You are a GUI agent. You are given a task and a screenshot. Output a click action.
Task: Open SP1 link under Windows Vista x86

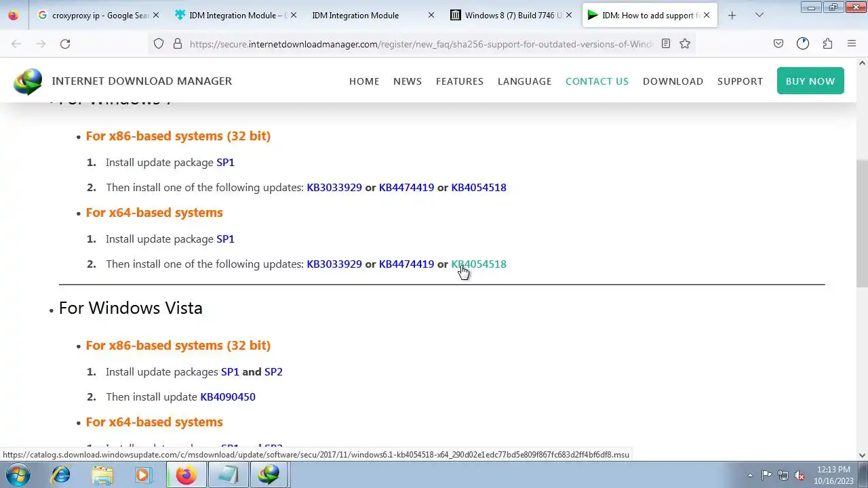(x=230, y=371)
